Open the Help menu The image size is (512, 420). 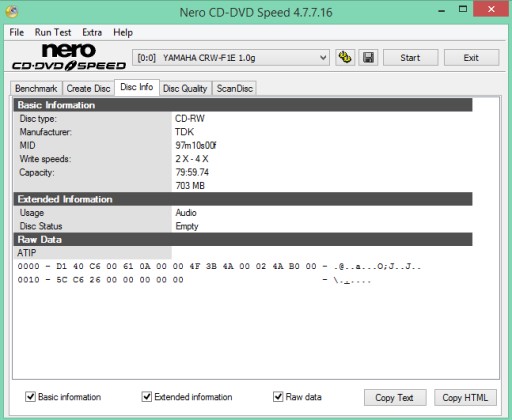coord(123,32)
